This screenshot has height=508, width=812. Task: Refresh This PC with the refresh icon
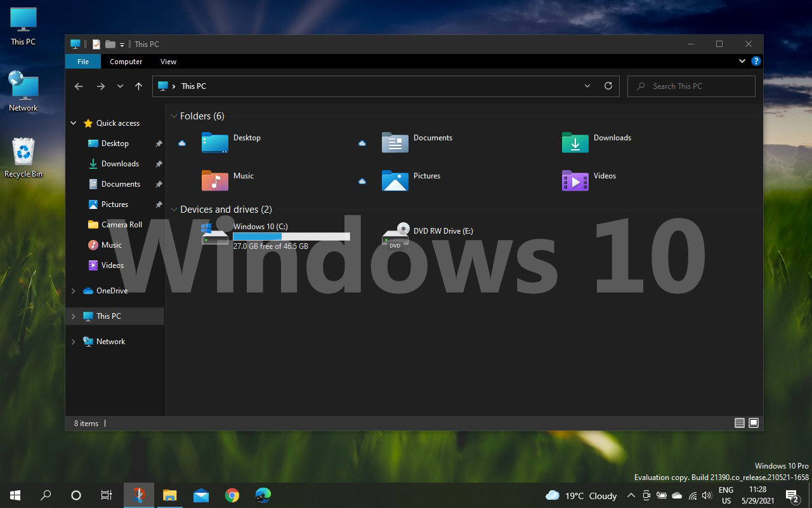[608, 86]
